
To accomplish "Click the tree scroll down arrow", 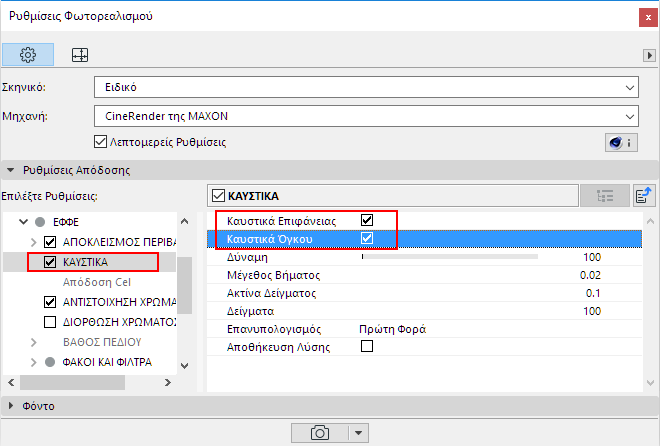I will (184, 366).
